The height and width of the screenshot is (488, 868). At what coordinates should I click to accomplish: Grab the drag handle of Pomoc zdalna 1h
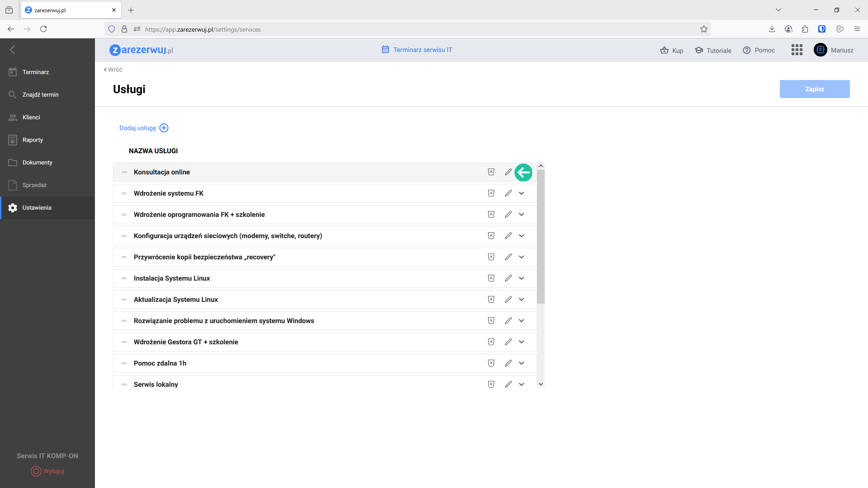click(124, 363)
